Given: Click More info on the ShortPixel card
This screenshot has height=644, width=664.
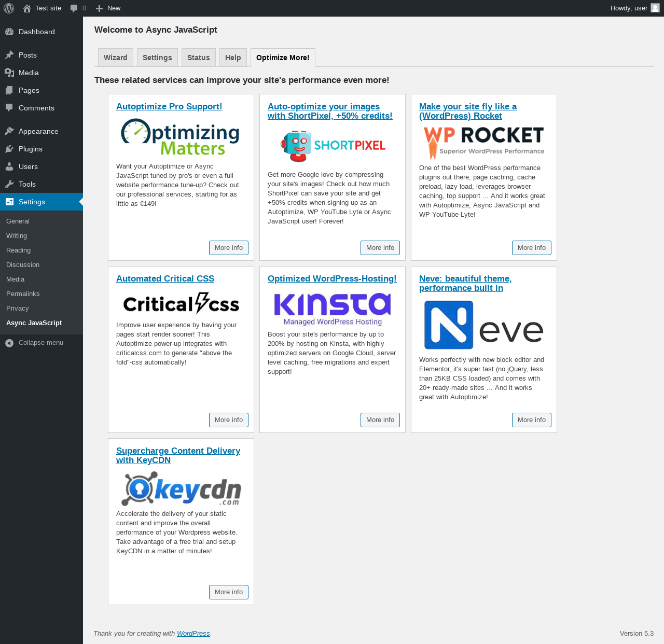Looking at the screenshot, I should click(380, 248).
